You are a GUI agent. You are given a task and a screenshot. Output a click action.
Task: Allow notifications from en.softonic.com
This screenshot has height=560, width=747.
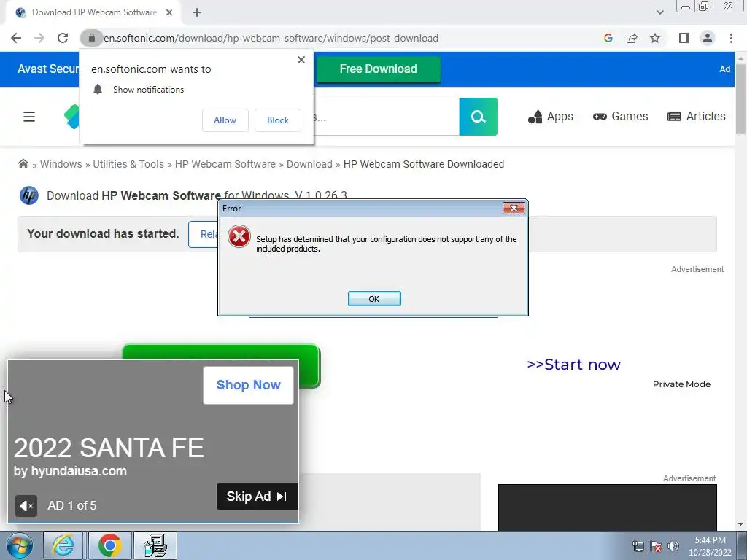point(225,120)
